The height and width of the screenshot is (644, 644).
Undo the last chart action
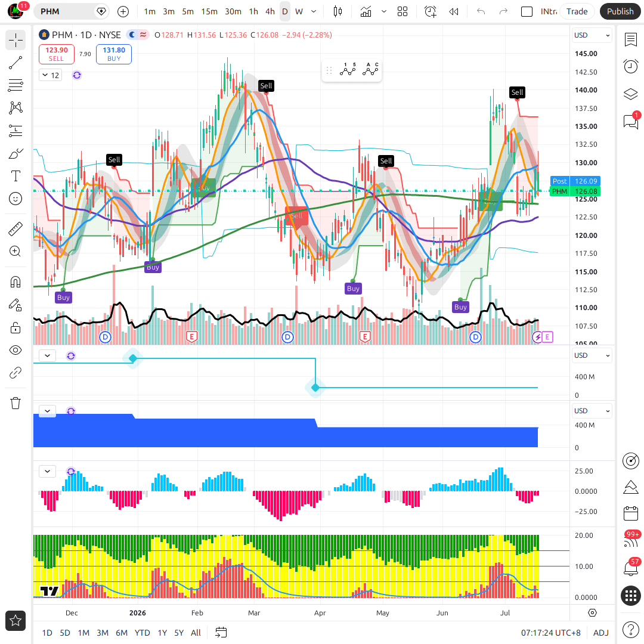(x=481, y=11)
